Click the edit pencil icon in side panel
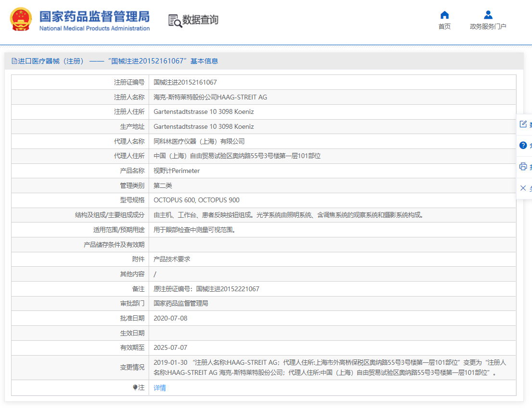 click(x=523, y=124)
